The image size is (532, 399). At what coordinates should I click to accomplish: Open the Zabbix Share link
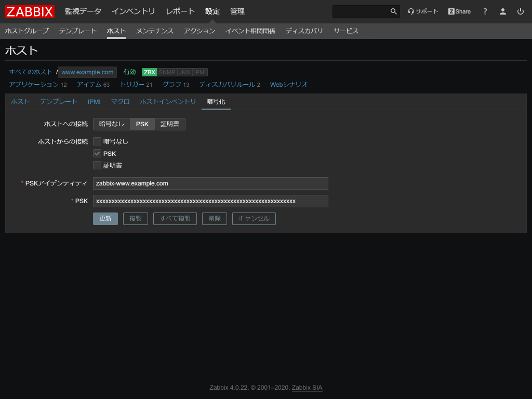(459, 11)
